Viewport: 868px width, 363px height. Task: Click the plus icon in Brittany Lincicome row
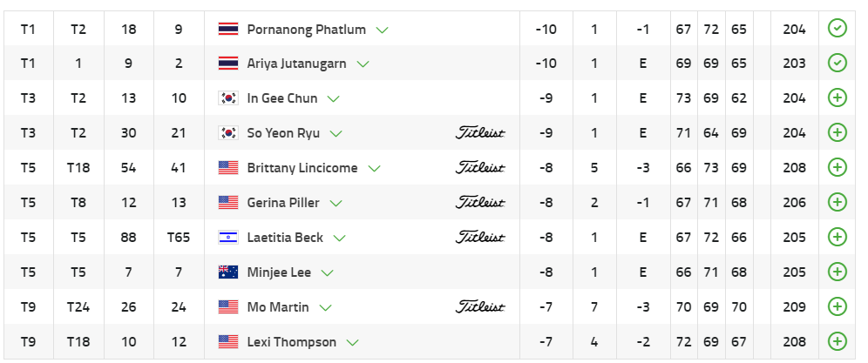coord(837,168)
